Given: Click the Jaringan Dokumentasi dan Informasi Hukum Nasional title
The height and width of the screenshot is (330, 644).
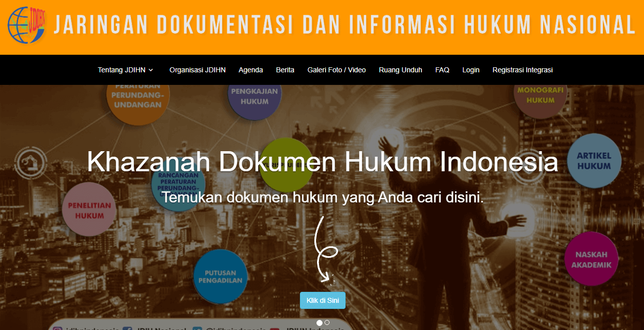Looking at the screenshot, I should 345,25.
